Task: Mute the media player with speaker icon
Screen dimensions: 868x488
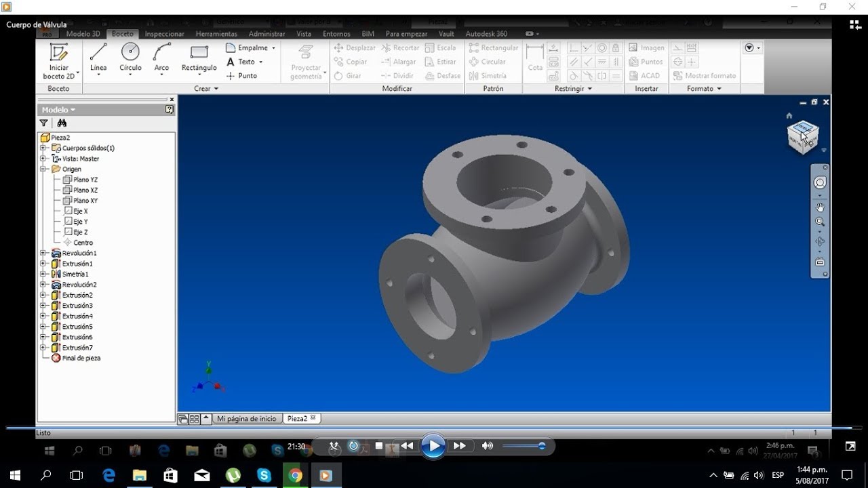Action: pos(487,446)
